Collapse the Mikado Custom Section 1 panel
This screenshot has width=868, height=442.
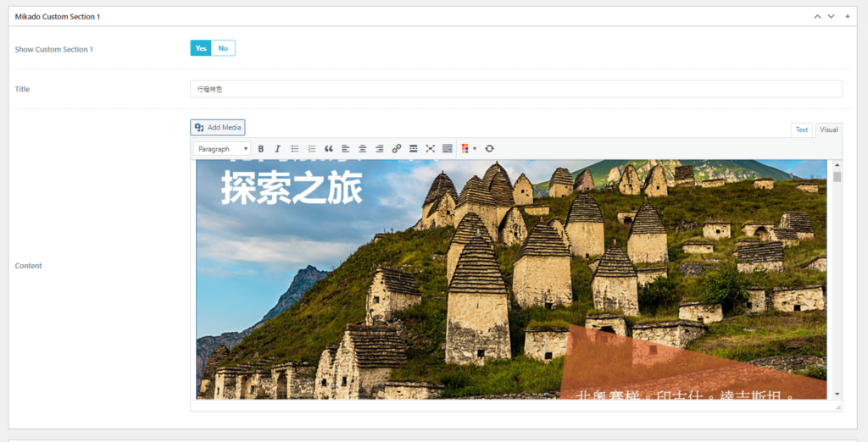pos(848,17)
